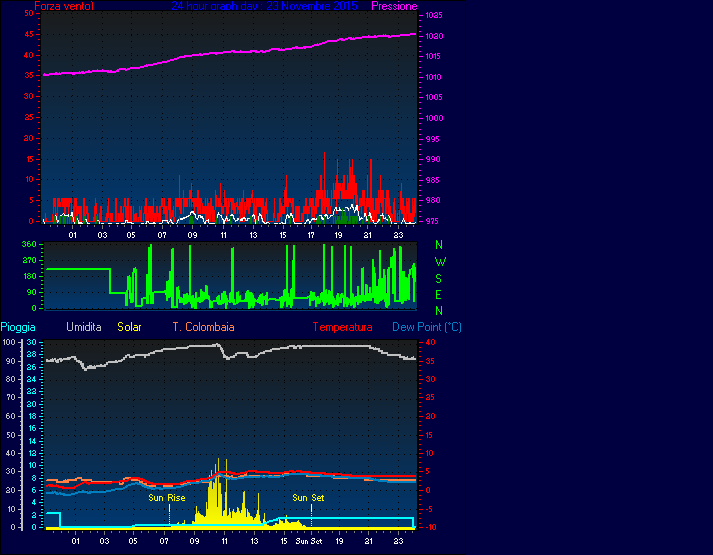Select hour 19 on the bottom chart axis
Image resolution: width=713 pixels, height=555 pixels.
(x=339, y=541)
